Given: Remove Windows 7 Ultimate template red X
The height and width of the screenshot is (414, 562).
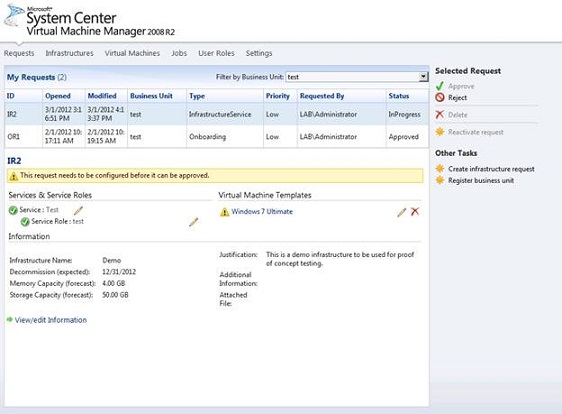Looking at the screenshot, I should click(415, 211).
